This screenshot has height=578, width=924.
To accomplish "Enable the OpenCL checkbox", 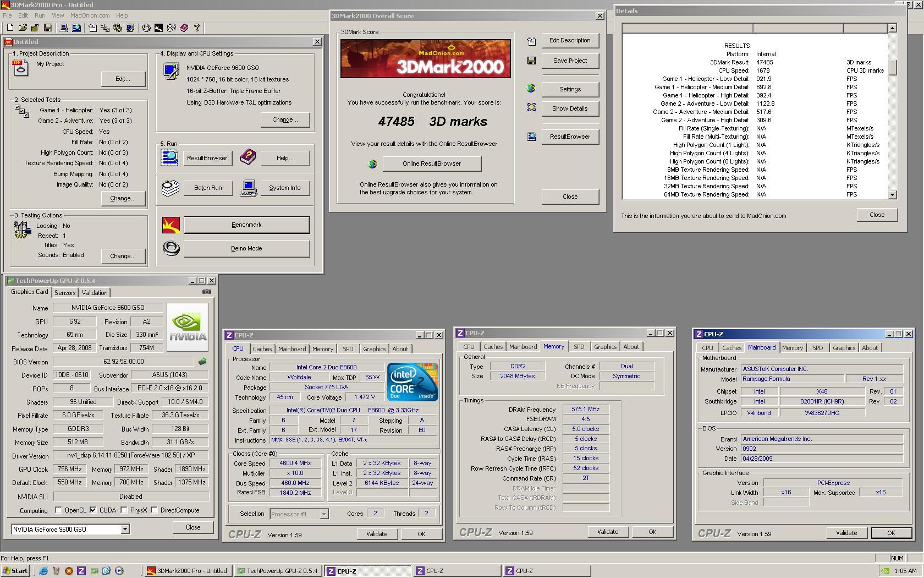I will pyautogui.click(x=58, y=510).
